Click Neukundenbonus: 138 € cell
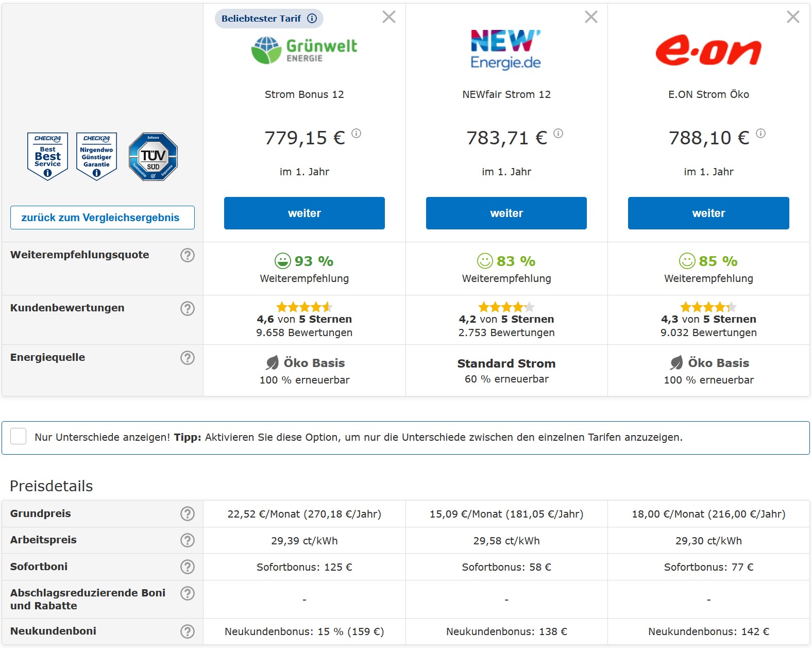This screenshot has width=812, height=648. pos(506,632)
